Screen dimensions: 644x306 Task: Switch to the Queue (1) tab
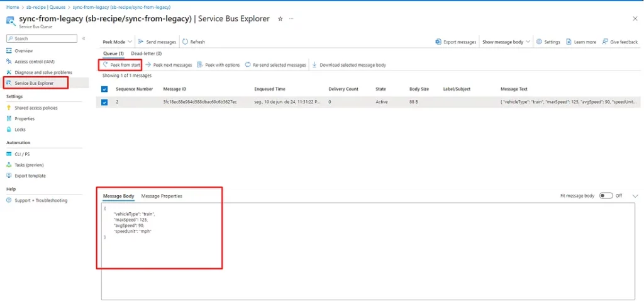point(113,54)
